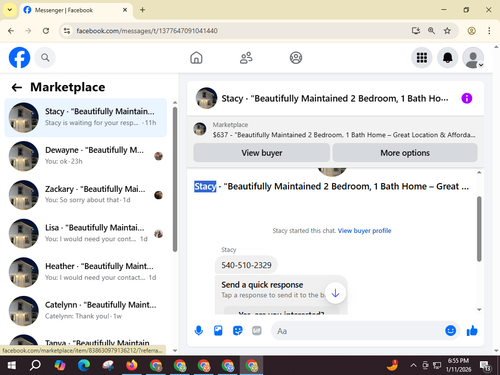Open the Facebook logo home link

click(x=19, y=58)
